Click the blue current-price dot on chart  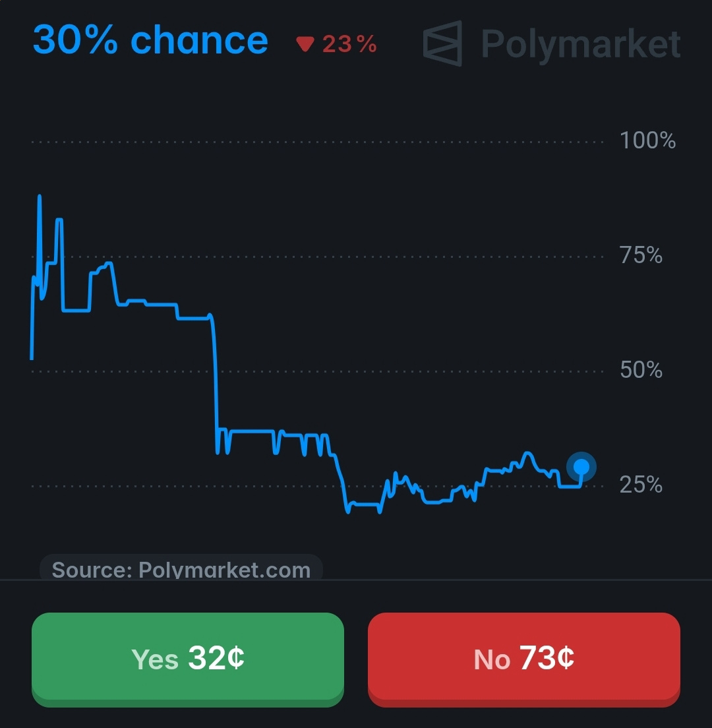(581, 467)
